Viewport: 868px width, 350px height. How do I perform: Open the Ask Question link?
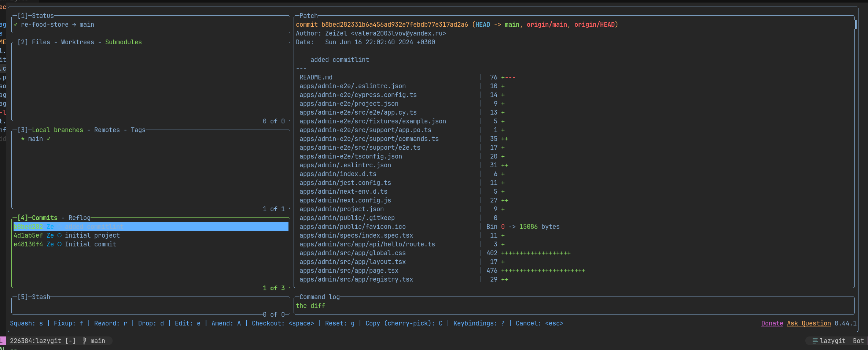[809, 323]
